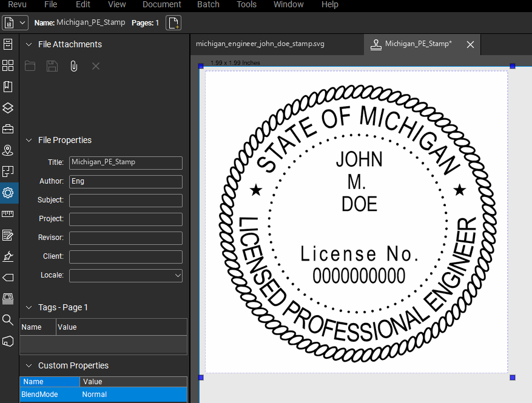This screenshot has width=532, height=403.
Task: Open the View menu
Action: 116,5
